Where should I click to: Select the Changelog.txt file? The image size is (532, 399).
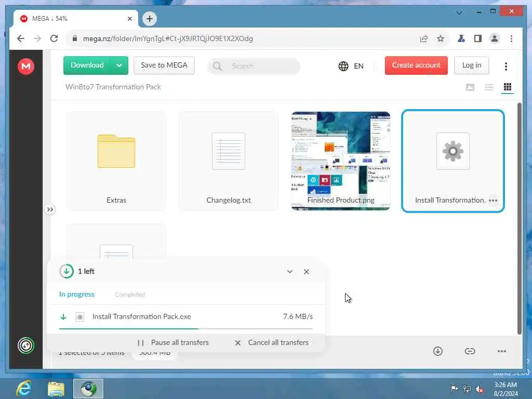[x=229, y=161]
